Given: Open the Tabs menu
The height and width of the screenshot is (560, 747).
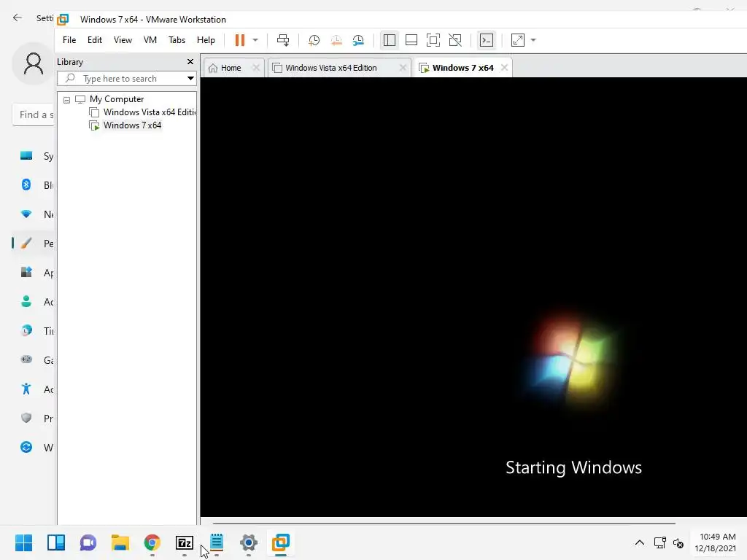Looking at the screenshot, I should [x=177, y=40].
